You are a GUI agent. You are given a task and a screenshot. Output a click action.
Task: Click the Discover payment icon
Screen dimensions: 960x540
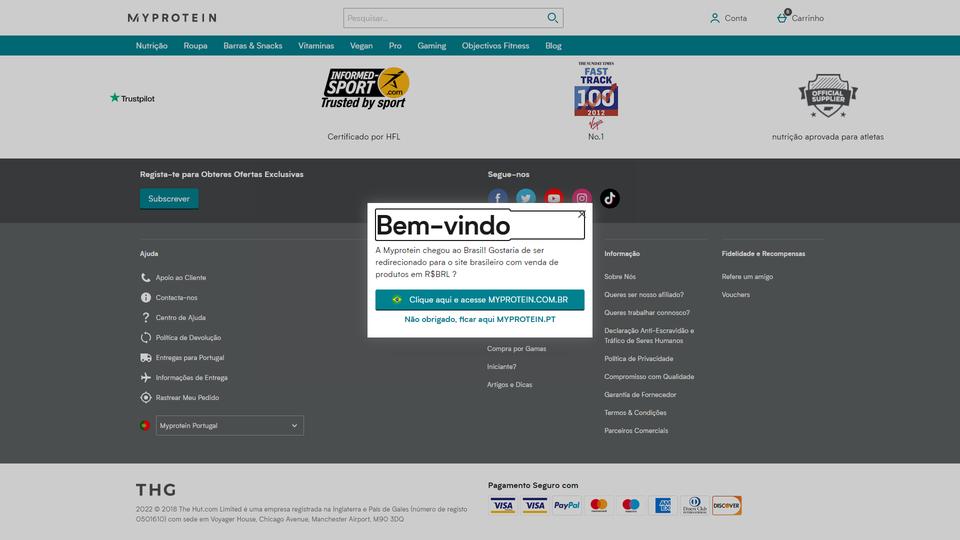(727, 506)
